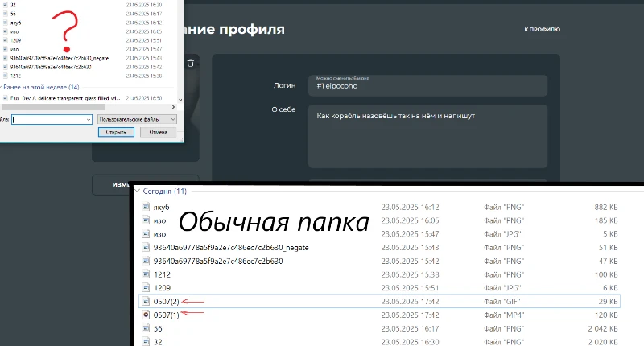Click the Логин field containing #1 eipocohc

click(x=427, y=85)
